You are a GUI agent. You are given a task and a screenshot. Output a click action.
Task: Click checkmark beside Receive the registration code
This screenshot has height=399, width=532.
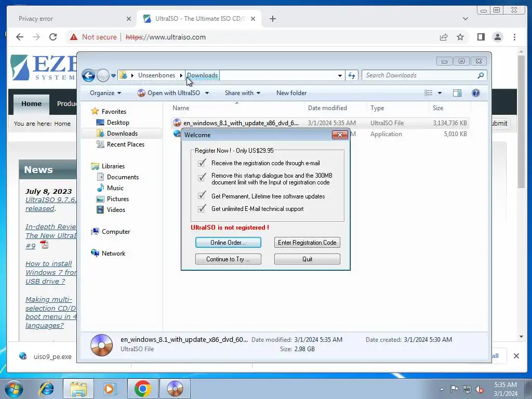click(x=202, y=163)
